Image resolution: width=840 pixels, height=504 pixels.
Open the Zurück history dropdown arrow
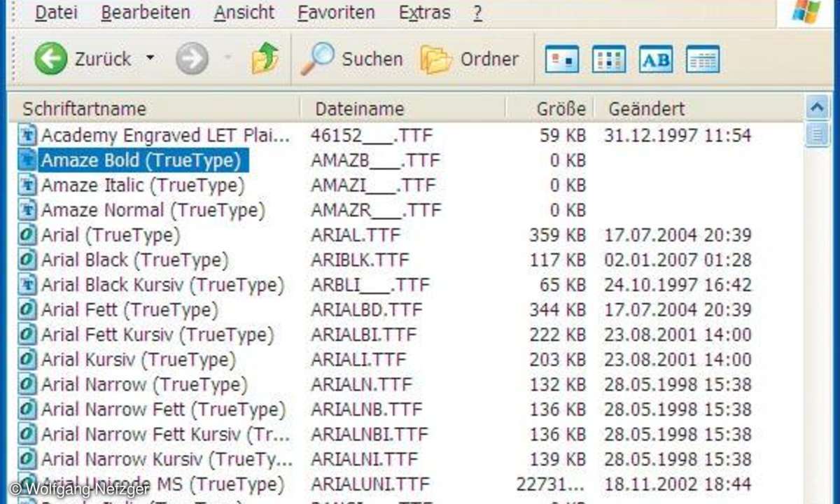(x=150, y=59)
